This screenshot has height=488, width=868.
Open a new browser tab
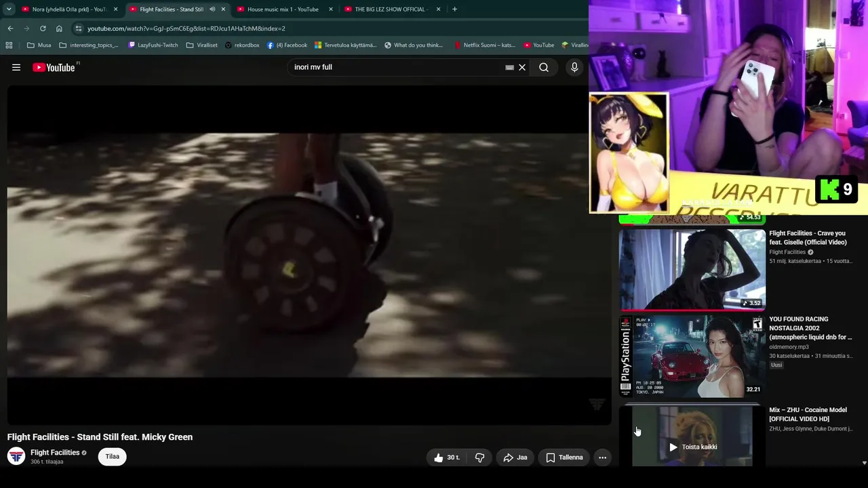point(454,9)
